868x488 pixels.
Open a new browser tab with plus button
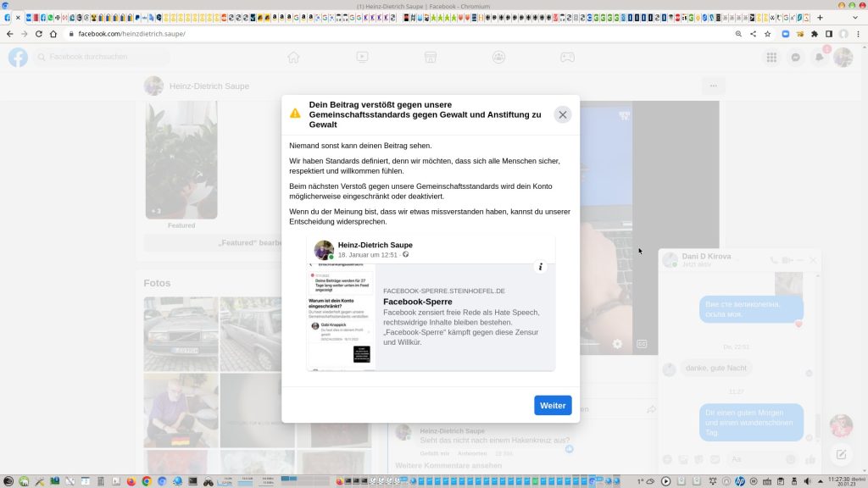click(x=820, y=18)
